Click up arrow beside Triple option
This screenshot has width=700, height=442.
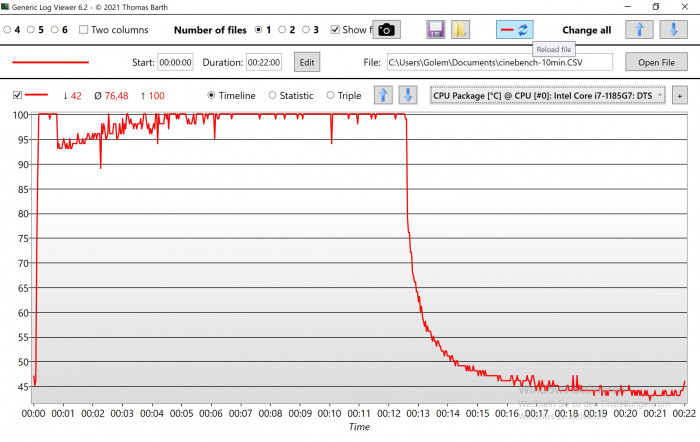pyautogui.click(x=382, y=96)
